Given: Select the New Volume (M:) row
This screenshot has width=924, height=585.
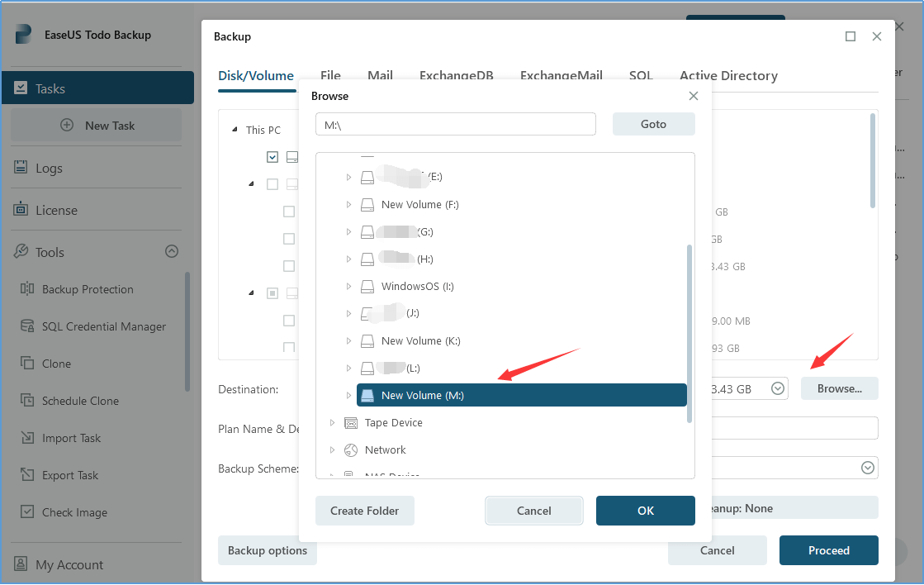Looking at the screenshot, I should coord(522,395).
